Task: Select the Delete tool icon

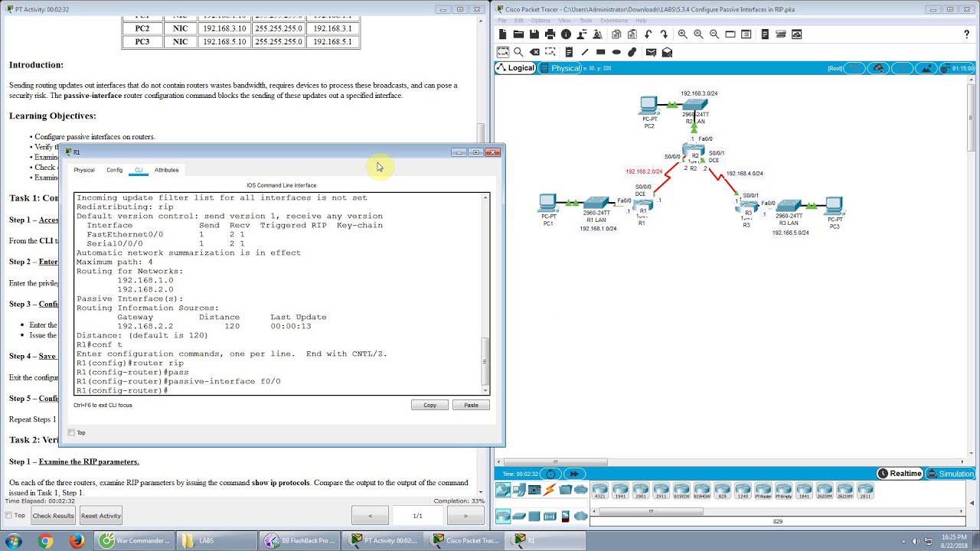Action: (534, 52)
